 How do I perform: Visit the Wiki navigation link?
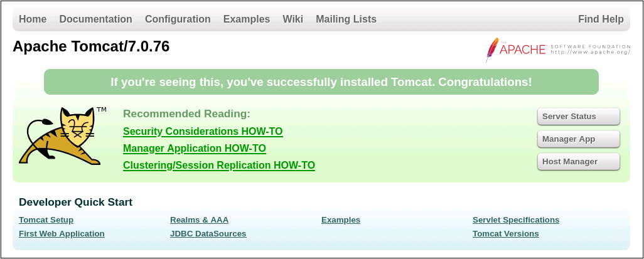click(292, 19)
